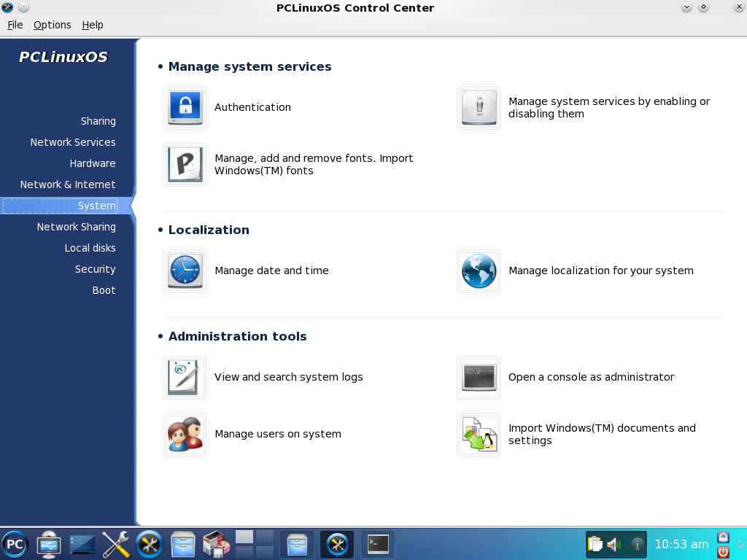Click 'View and search system logs' link
The image size is (747, 560).
(288, 377)
